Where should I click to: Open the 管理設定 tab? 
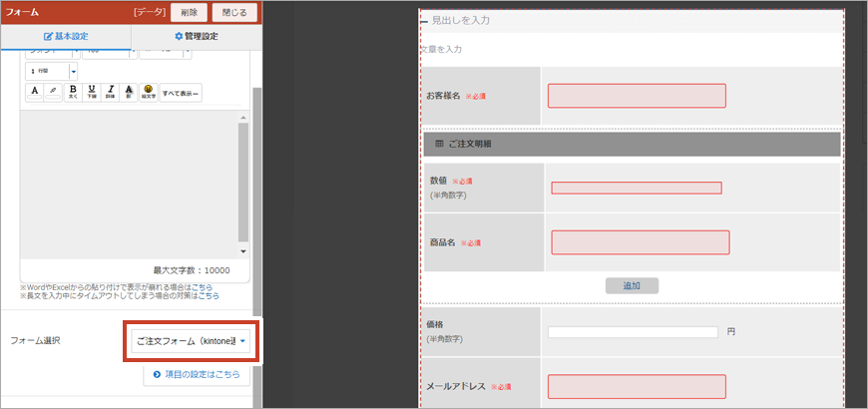pyautogui.click(x=197, y=37)
